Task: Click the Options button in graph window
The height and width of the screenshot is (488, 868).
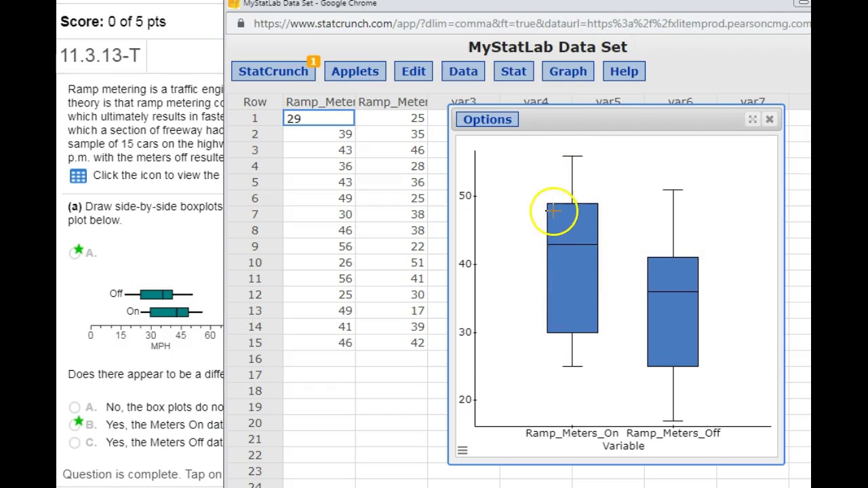Action: click(487, 119)
